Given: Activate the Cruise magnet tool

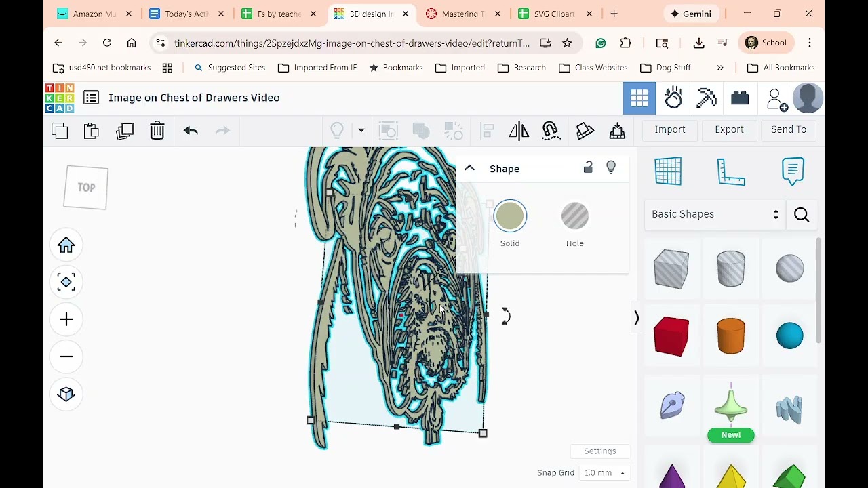Looking at the screenshot, I should (x=551, y=131).
